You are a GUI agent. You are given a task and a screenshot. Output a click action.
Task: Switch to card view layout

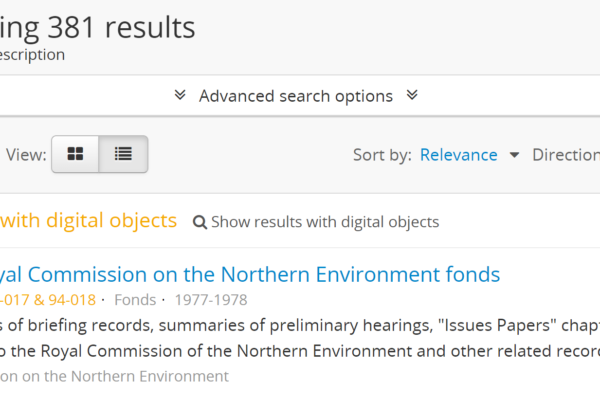click(x=75, y=155)
